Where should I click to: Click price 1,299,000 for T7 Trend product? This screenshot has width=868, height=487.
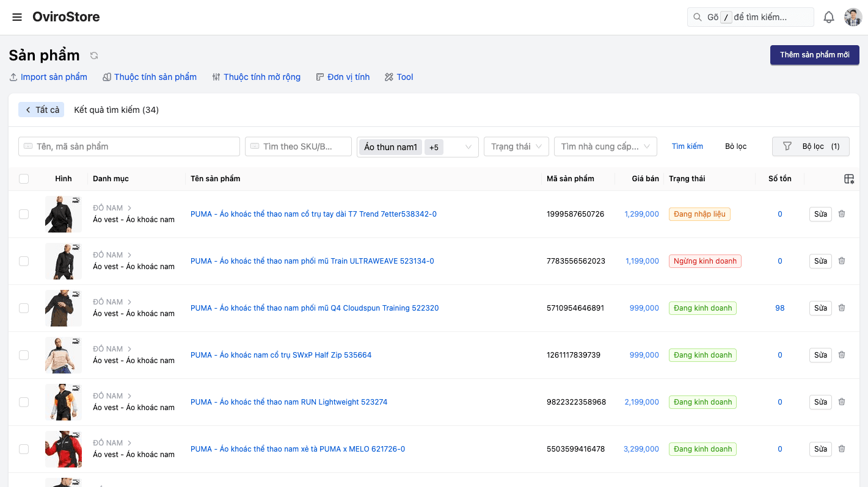[x=641, y=214]
